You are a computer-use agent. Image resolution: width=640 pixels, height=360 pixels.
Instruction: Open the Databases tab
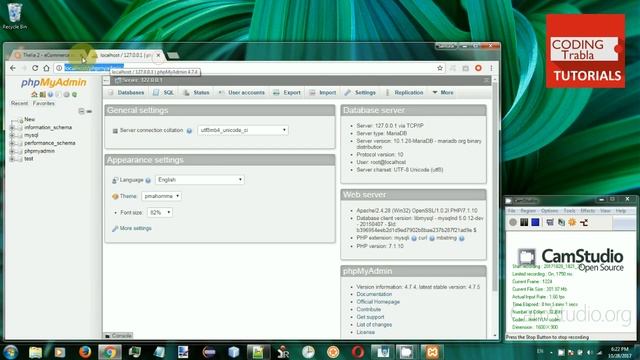126,93
